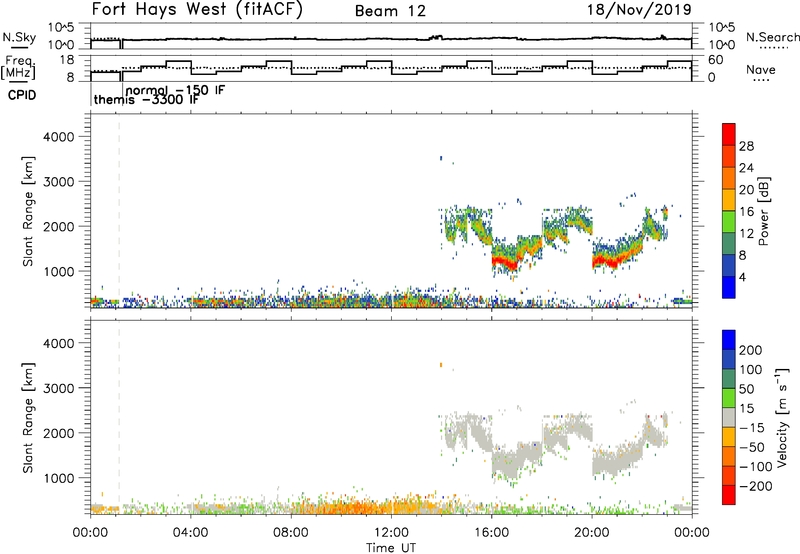Pick the gray Velocity segment between -15 and 15
Screen dimensions: 800x554
pos(729,417)
